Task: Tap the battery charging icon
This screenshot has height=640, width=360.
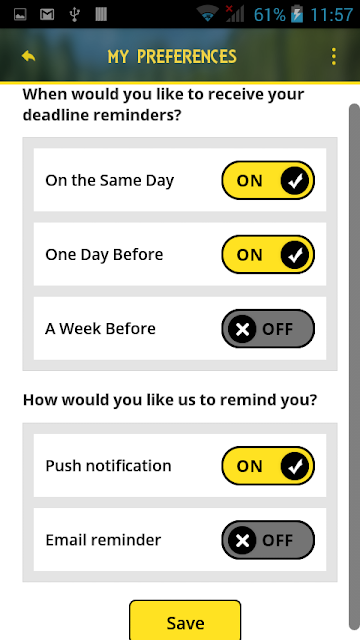Action: coord(297,15)
